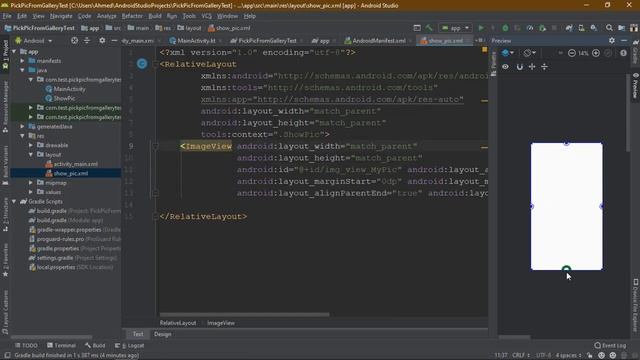This screenshot has height=360, width=640.
Task: Click the white device preview surface
Action: pos(567,207)
